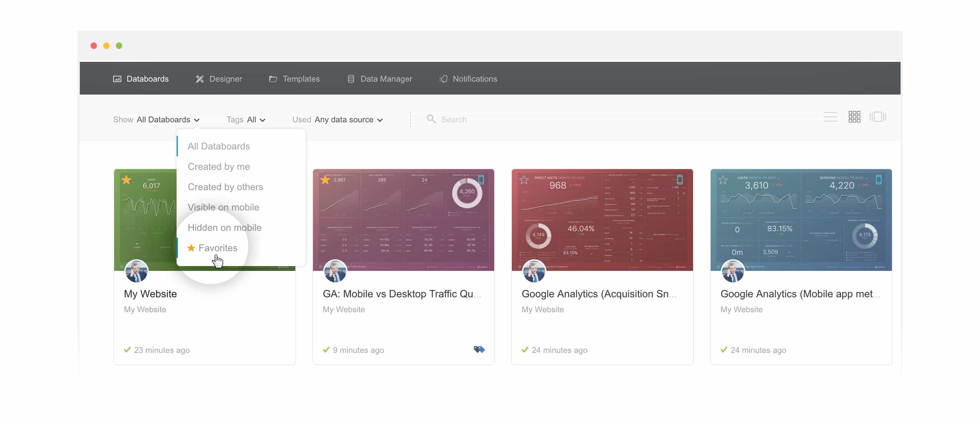This screenshot has width=980, height=424.
Task: Switch to list view layout icon
Action: (x=830, y=117)
